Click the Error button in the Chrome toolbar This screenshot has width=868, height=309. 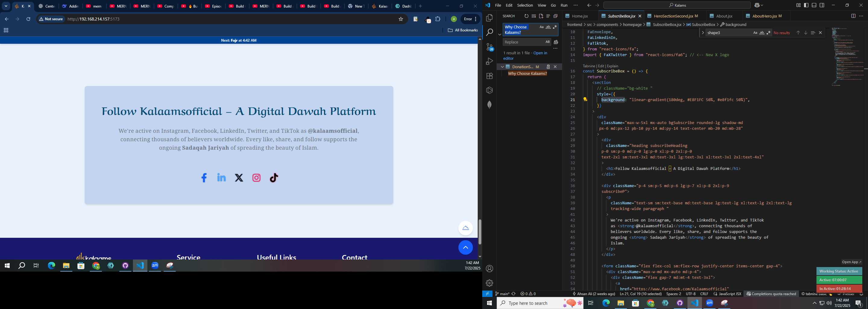click(x=470, y=19)
